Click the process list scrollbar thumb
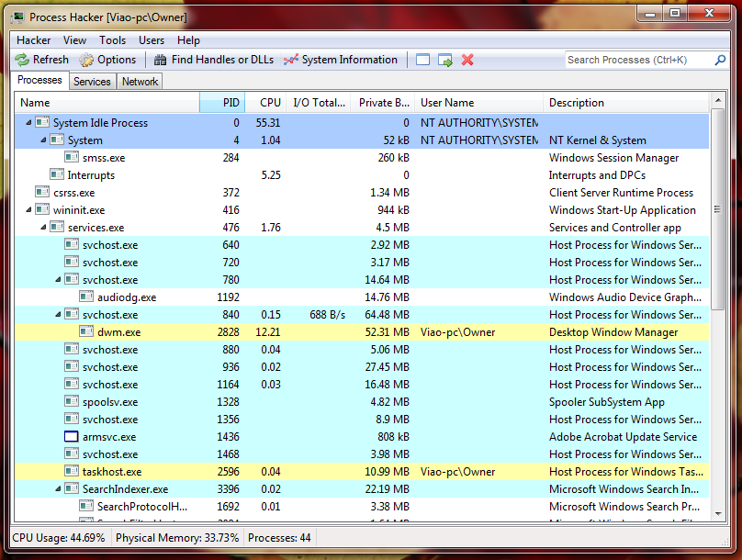 point(718,209)
